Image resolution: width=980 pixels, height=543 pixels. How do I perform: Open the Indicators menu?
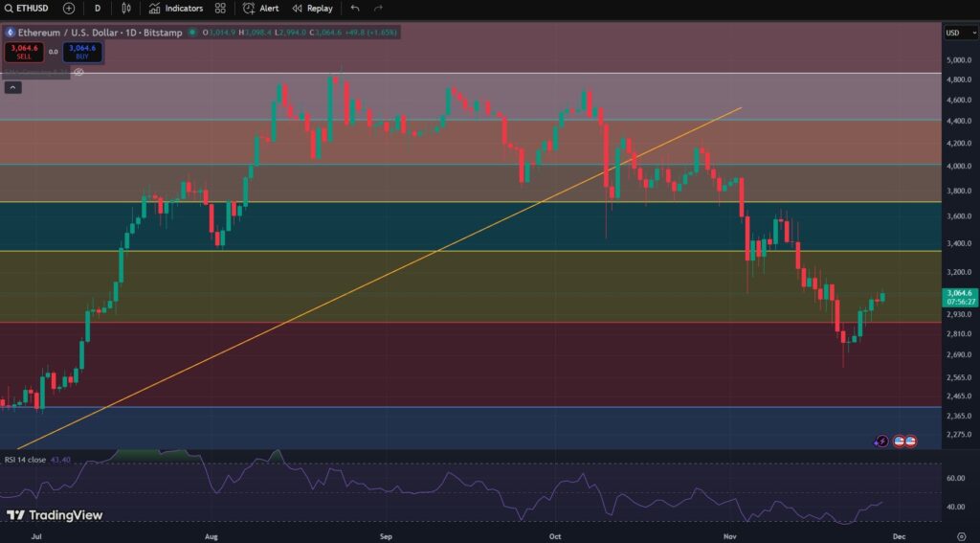click(x=176, y=9)
